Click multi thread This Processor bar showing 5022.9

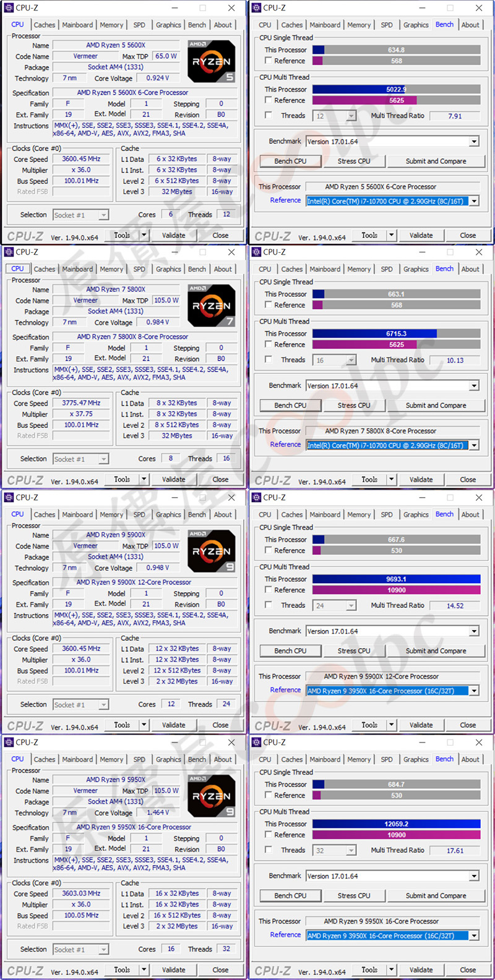(x=397, y=89)
